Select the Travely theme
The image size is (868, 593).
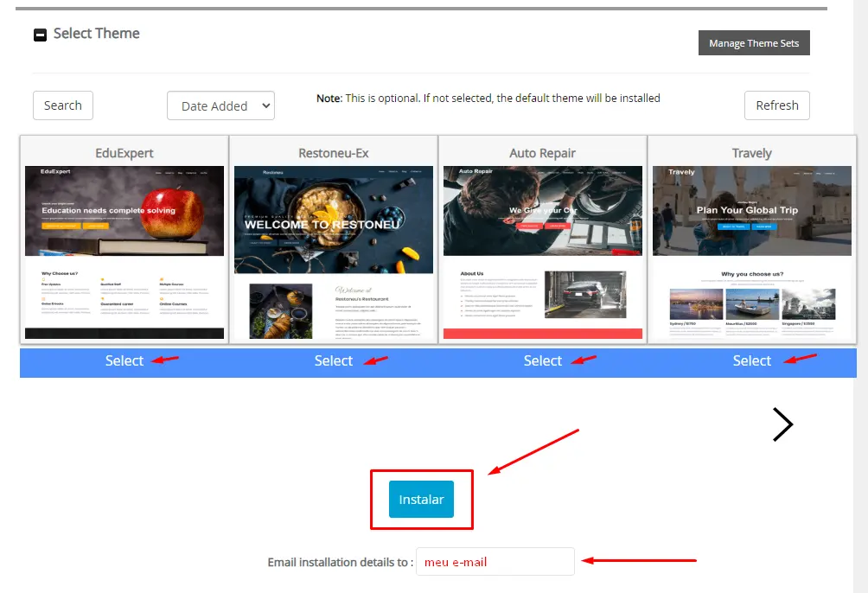click(751, 360)
